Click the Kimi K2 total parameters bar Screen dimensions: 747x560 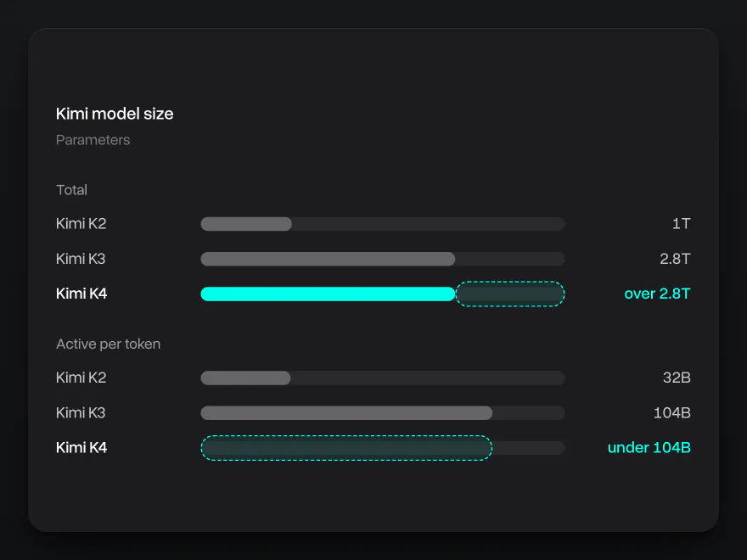point(246,224)
